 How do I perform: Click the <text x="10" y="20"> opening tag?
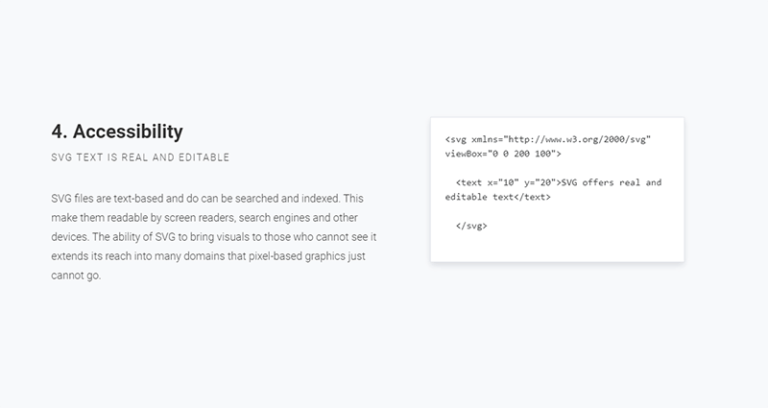pos(508,183)
